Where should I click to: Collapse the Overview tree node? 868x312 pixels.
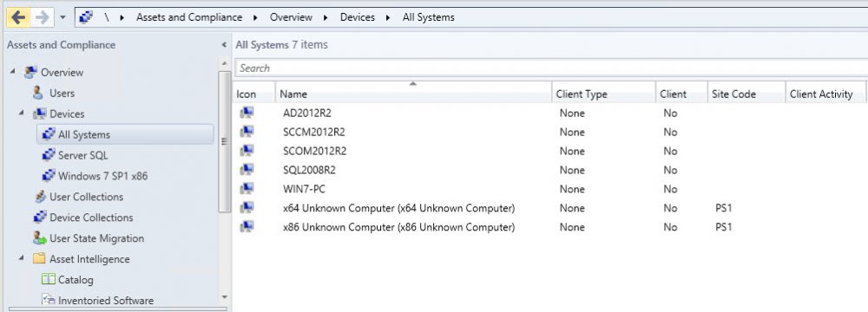(x=13, y=71)
